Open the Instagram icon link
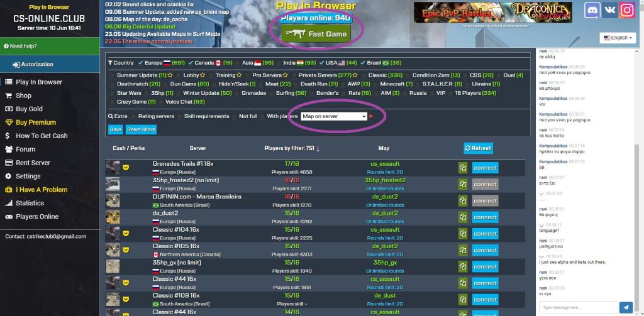This screenshot has height=316, width=644. coord(627,11)
